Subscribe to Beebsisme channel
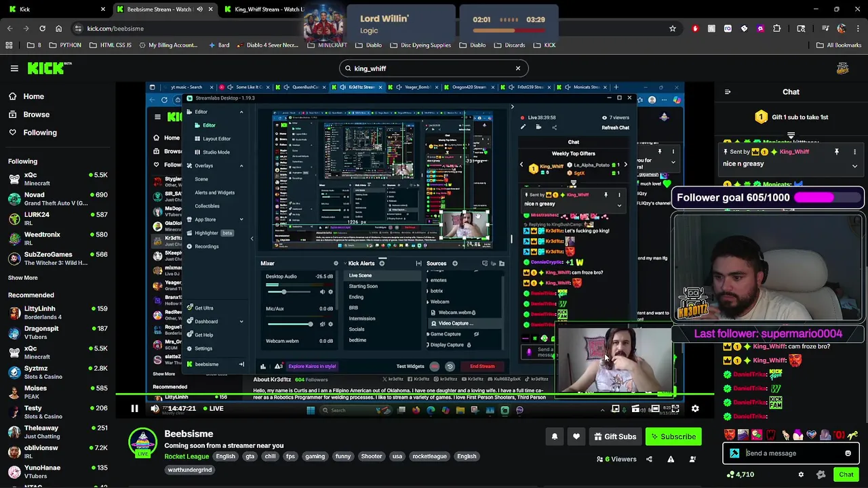Viewport: 868px width, 488px height. [x=673, y=436]
